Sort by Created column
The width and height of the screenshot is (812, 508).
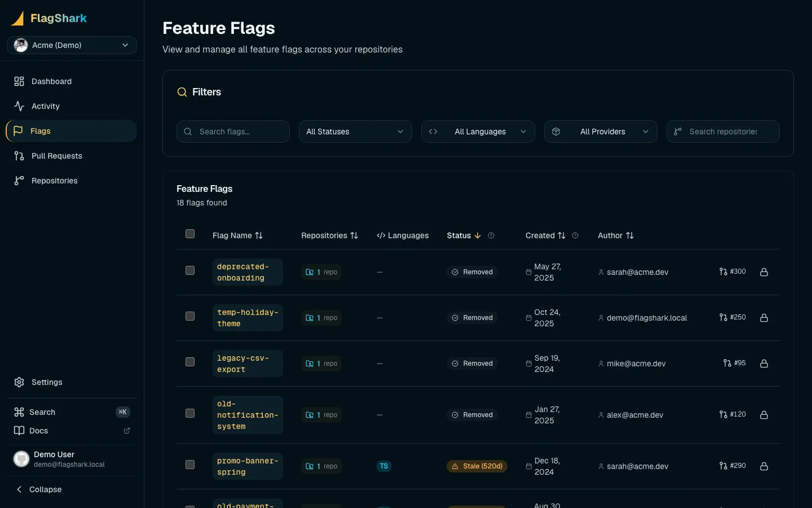545,235
